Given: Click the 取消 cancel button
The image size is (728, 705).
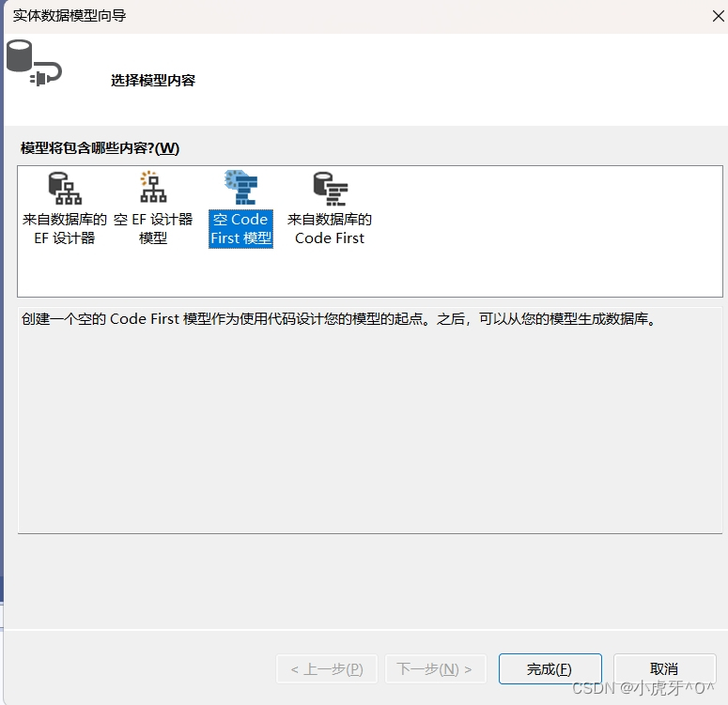Looking at the screenshot, I should 664,668.
